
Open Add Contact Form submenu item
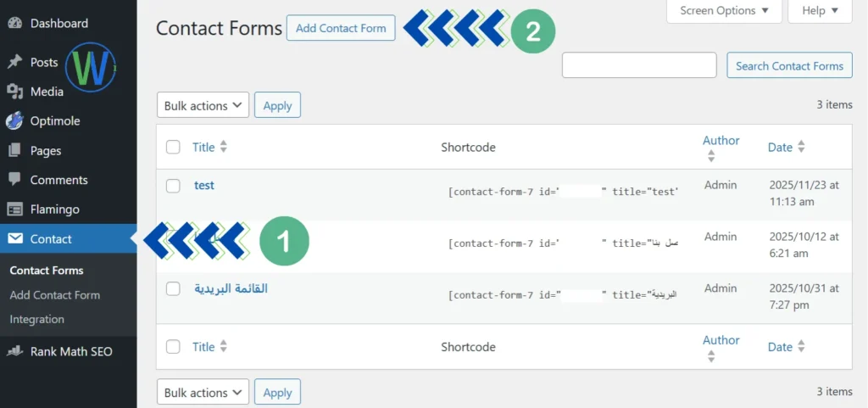pyautogui.click(x=55, y=295)
